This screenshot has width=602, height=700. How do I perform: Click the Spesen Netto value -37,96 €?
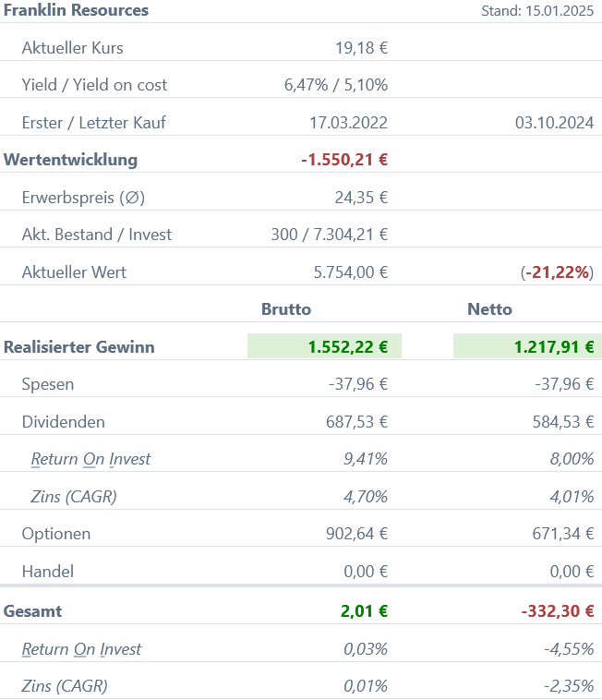pyautogui.click(x=564, y=384)
